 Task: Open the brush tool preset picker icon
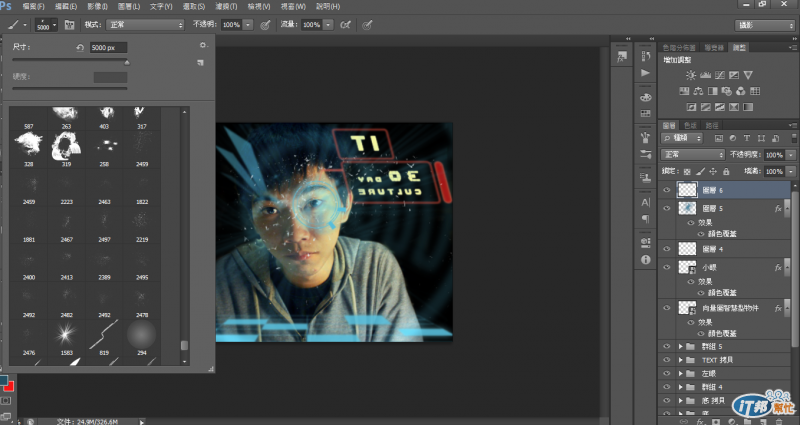pos(17,24)
